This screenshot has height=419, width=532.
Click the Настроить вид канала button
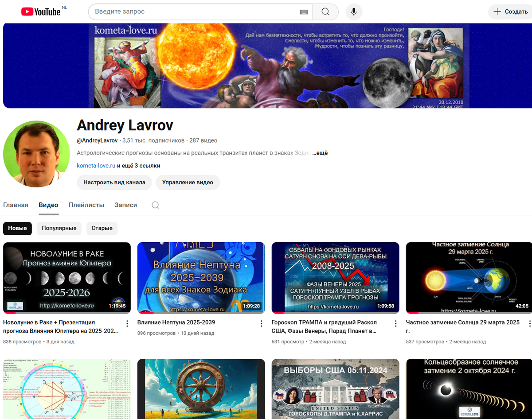tap(114, 182)
